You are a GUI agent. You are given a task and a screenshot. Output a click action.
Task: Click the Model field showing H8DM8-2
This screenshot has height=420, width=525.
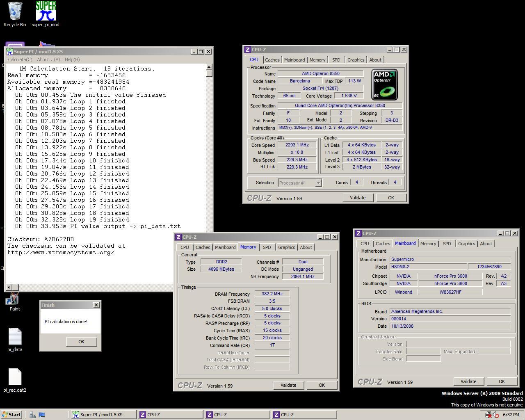428,267
